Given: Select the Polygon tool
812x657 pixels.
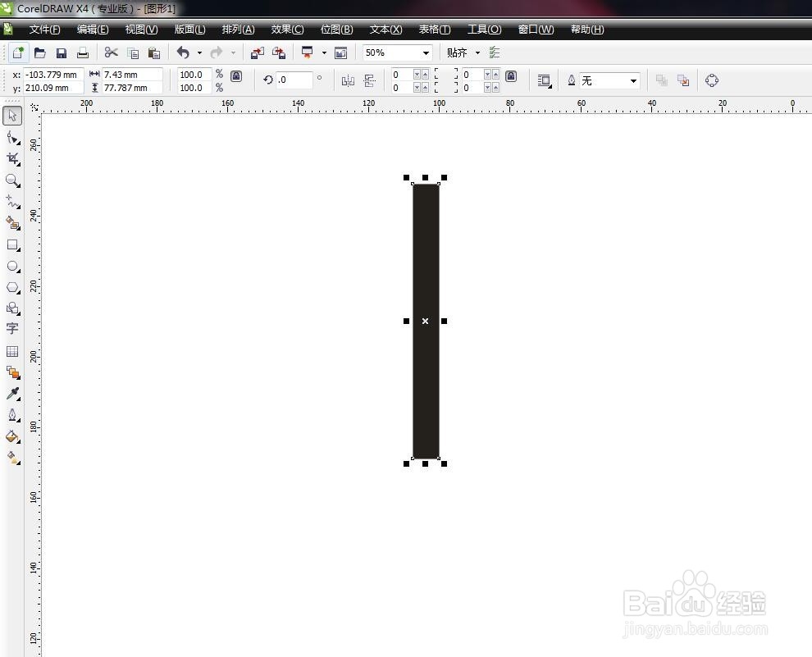Looking at the screenshot, I should coord(12,287).
